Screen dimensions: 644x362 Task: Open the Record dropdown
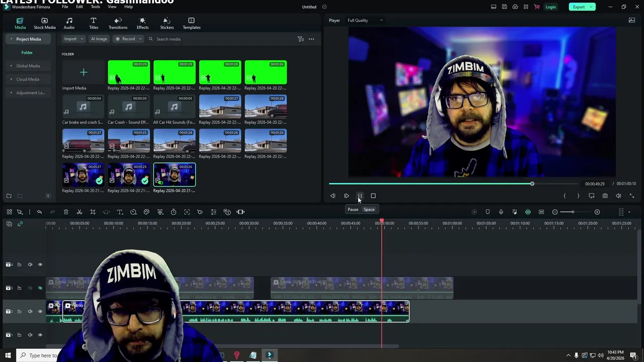click(129, 39)
